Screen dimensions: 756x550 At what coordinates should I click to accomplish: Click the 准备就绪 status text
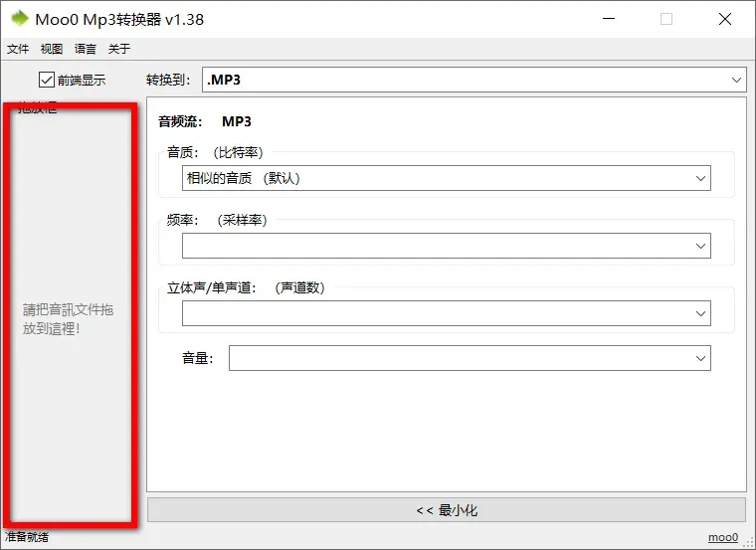(x=27, y=536)
